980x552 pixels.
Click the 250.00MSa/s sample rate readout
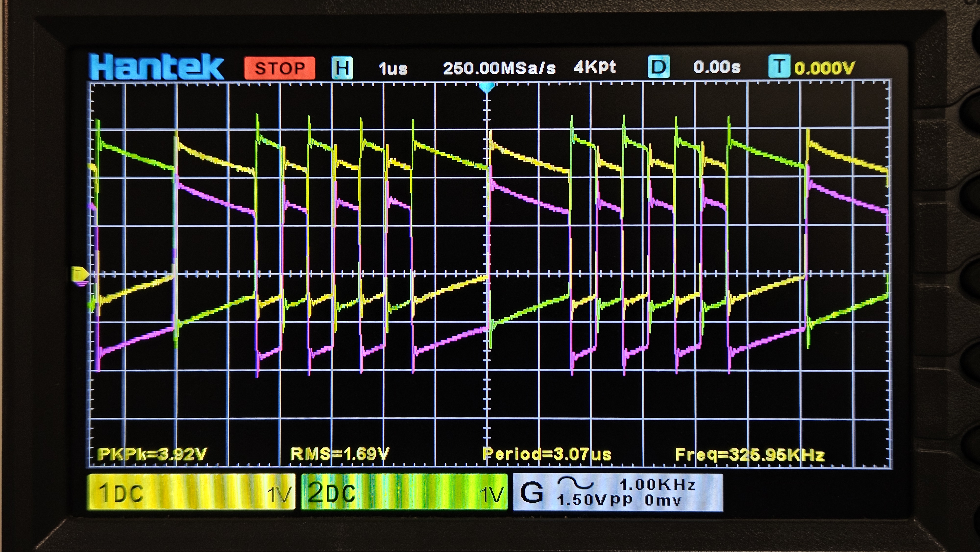(x=499, y=68)
